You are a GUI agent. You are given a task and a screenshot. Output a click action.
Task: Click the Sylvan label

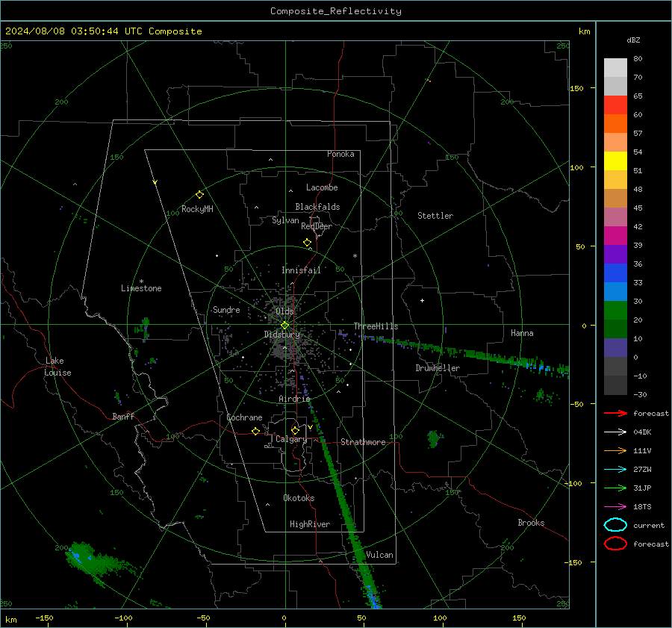pyautogui.click(x=285, y=220)
